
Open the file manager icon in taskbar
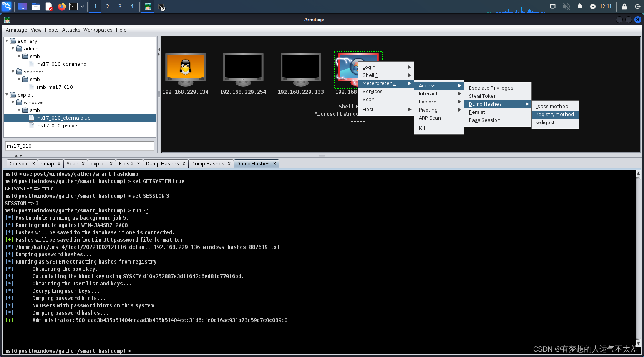click(36, 7)
